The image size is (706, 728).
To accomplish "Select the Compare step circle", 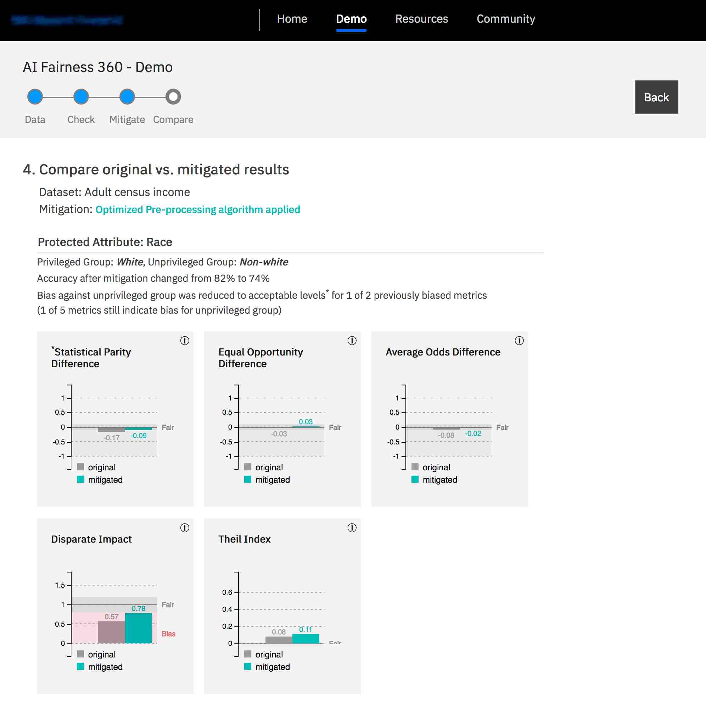I will pyautogui.click(x=173, y=96).
